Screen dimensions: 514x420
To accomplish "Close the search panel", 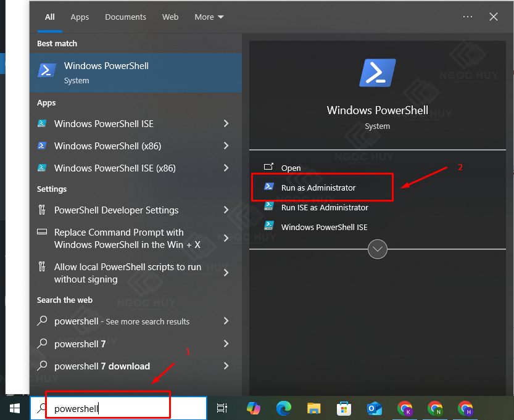I will tap(494, 17).
